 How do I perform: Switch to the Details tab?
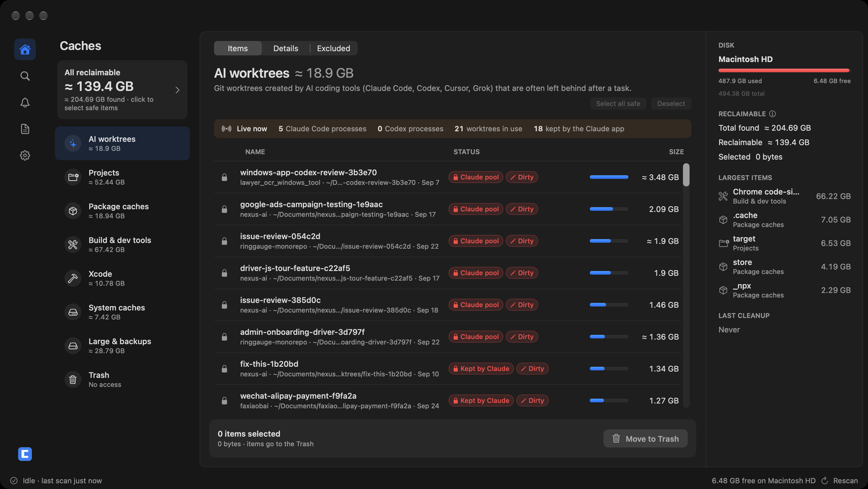[286, 48]
